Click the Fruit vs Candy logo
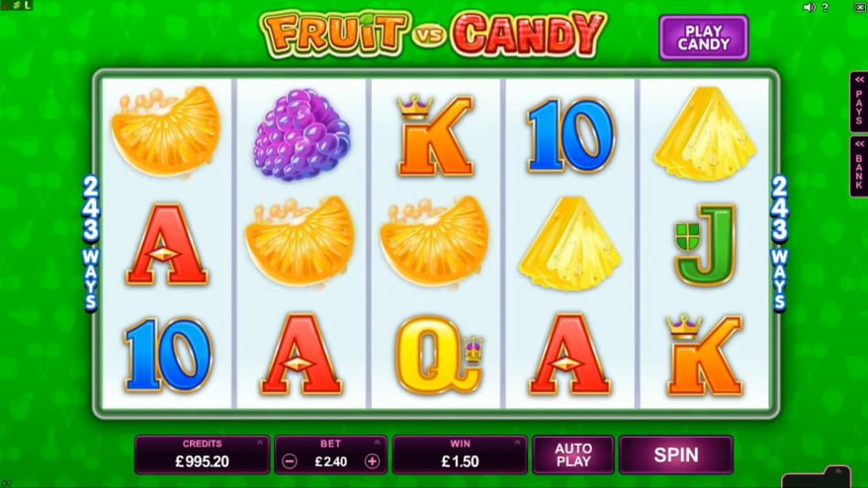The height and width of the screenshot is (488, 868). [x=433, y=33]
